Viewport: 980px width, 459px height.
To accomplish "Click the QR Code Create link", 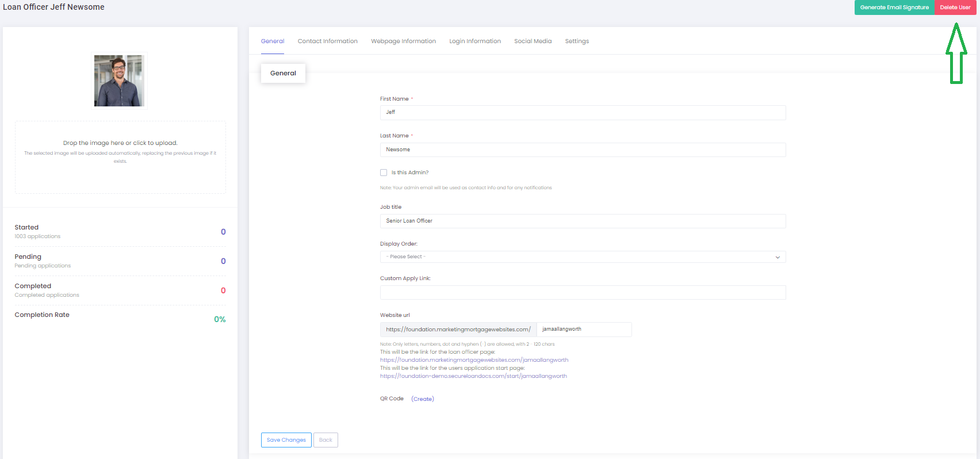I will pos(422,399).
